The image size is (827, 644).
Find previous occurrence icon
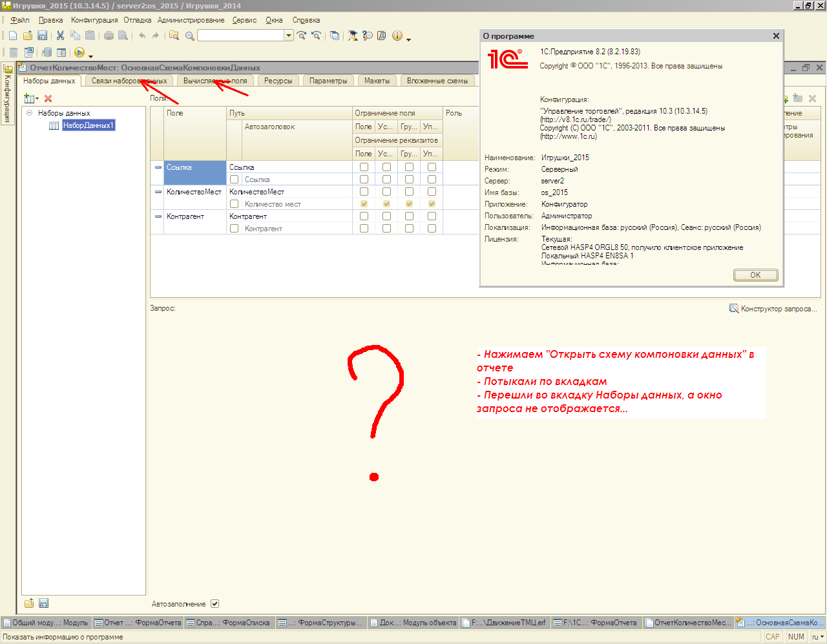click(317, 36)
